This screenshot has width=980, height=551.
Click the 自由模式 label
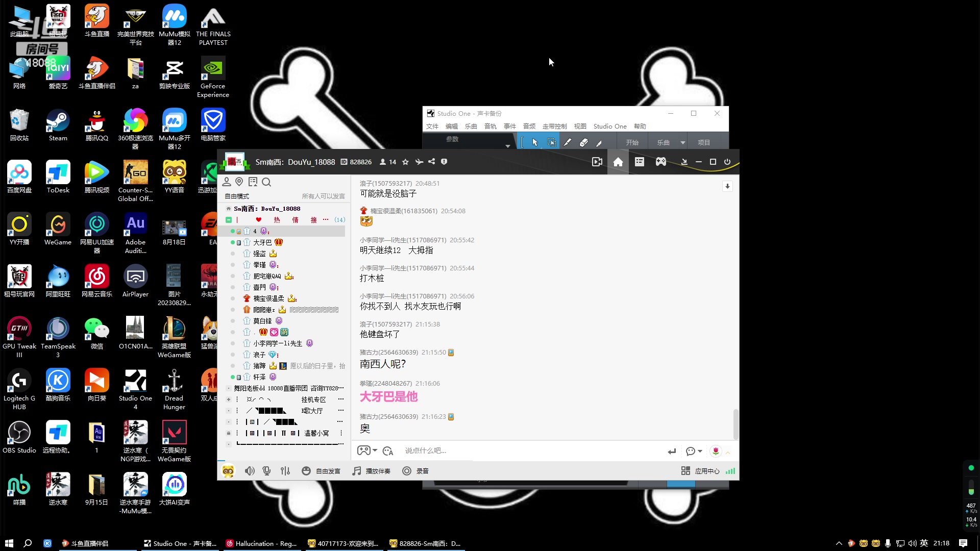[x=237, y=196]
